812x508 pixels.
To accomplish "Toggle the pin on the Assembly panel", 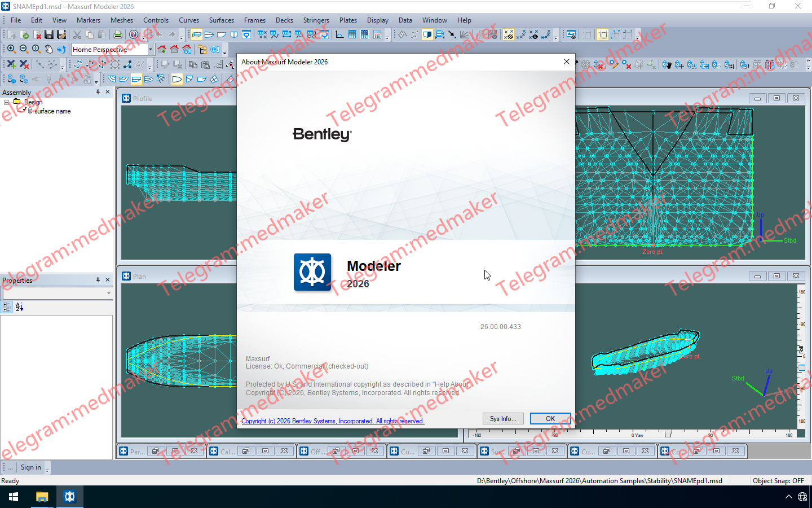I will click(98, 92).
